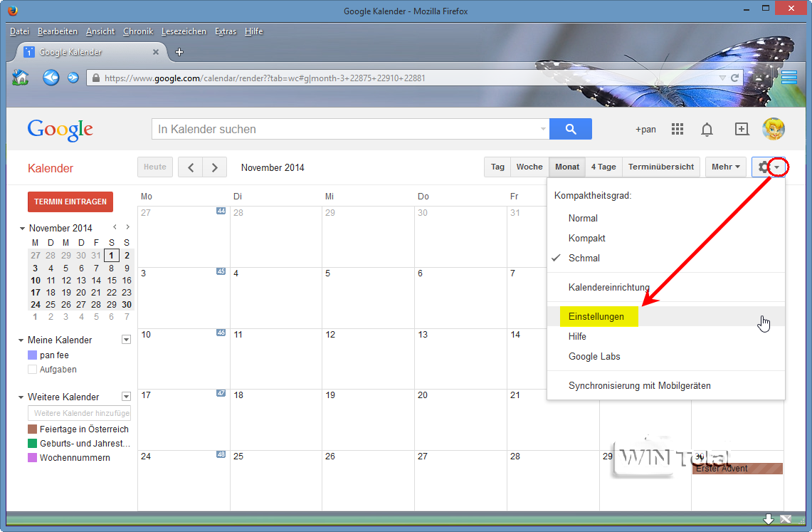This screenshot has width=812, height=532.
Task: Open Weitere Kalender options dropdown
Action: (126, 396)
